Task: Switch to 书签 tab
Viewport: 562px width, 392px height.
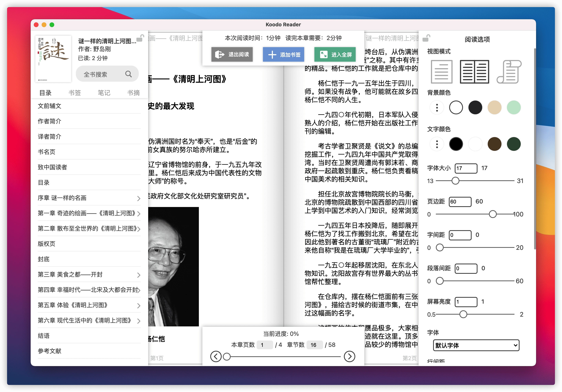Action: pos(75,93)
